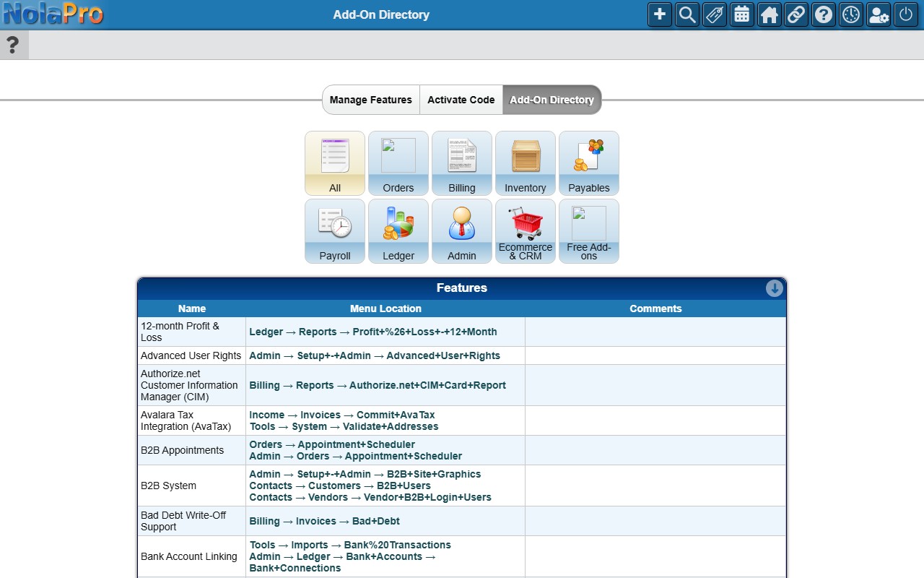Open Admin Ledger Bank+Accounts Bank+Connections link

[x=343, y=562]
